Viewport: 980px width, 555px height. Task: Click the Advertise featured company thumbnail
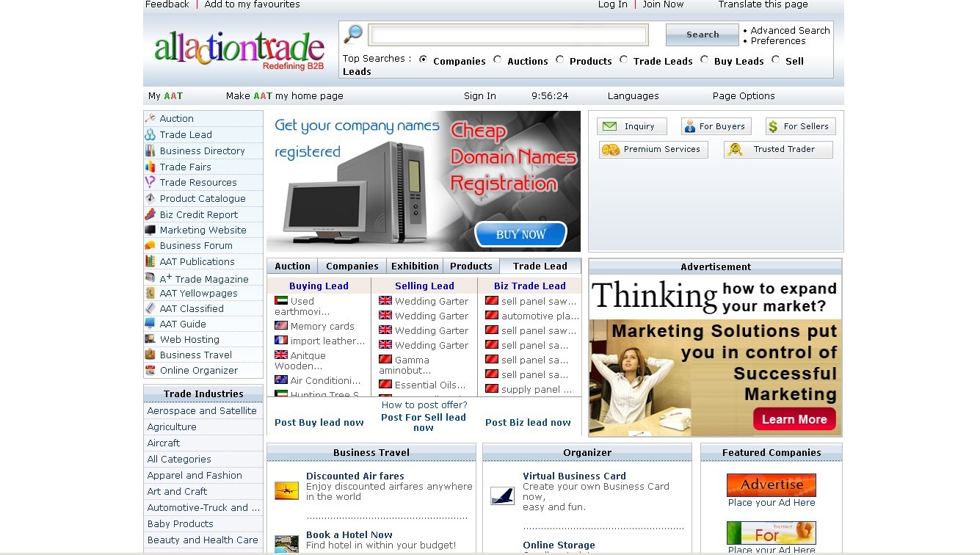[772, 485]
